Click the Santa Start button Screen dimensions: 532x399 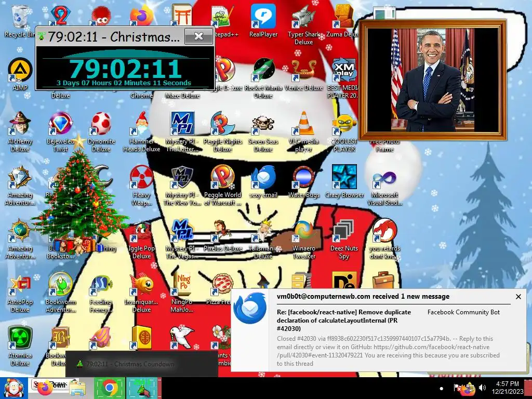(14, 388)
